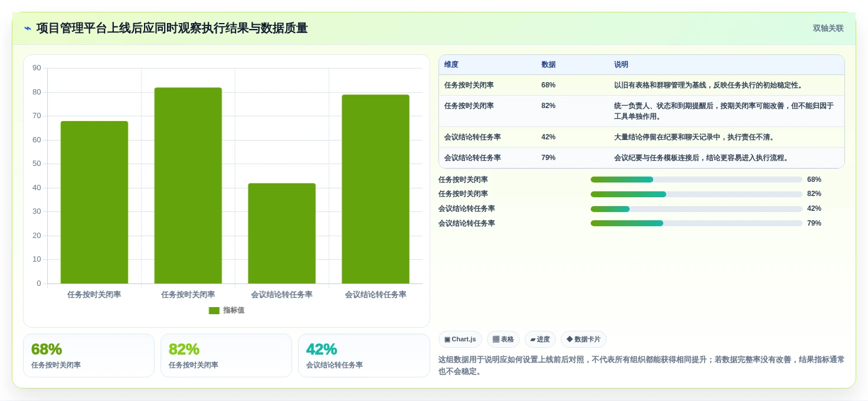Click the icon in the 进度 chip
This screenshot has width=868, height=401.
click(533, 340)
